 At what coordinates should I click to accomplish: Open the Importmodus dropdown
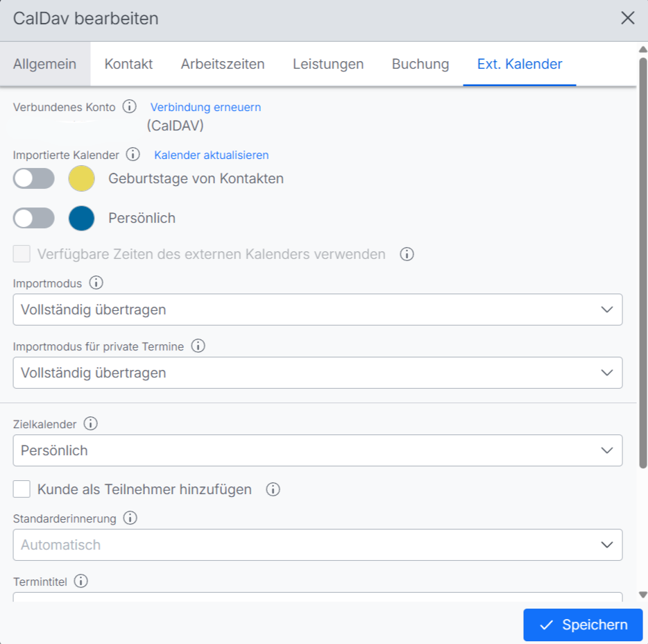tap(317, 310)
